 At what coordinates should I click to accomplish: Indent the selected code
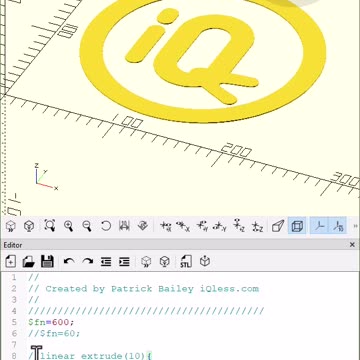[124, 262]
